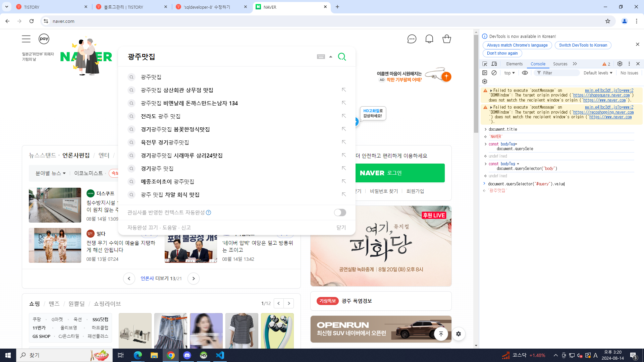This screenshot has width=644, height=362.
Task: Toggle context-based autocomplete switch
Action: 340,213
